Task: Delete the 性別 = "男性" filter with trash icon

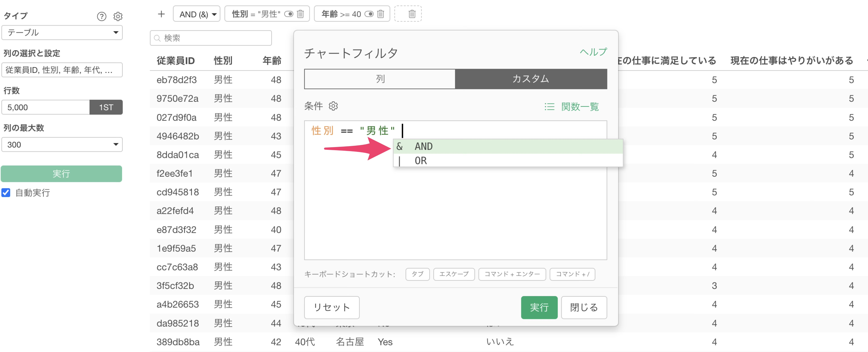Action: 300,14
